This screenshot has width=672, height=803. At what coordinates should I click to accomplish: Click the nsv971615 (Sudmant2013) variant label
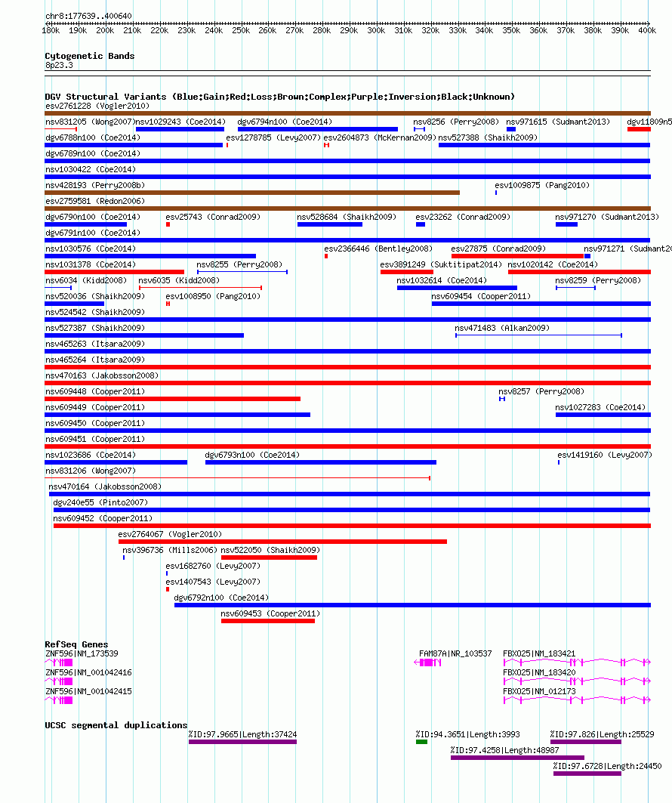(x=558, y=122)
